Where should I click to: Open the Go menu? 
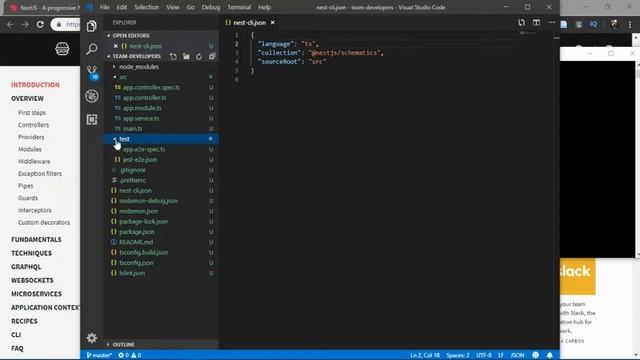[x=191, y=7]
